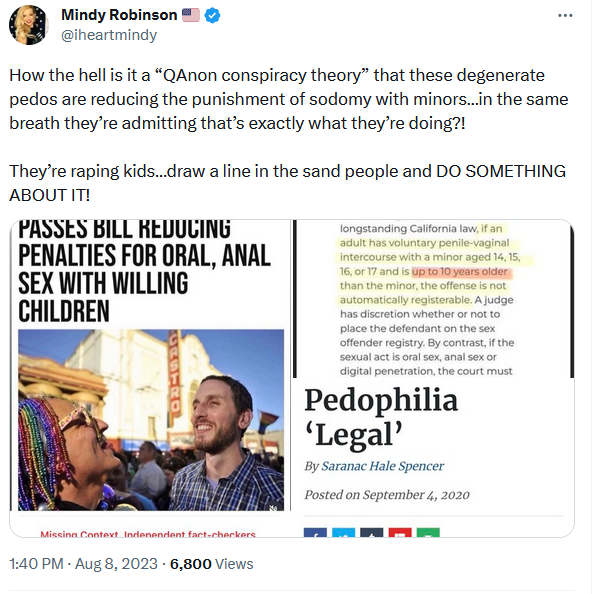Screen dimensions: 594x594
Task: Click the dark Tumblr share square
Action: pyautogui.click(x=372, y=532)
